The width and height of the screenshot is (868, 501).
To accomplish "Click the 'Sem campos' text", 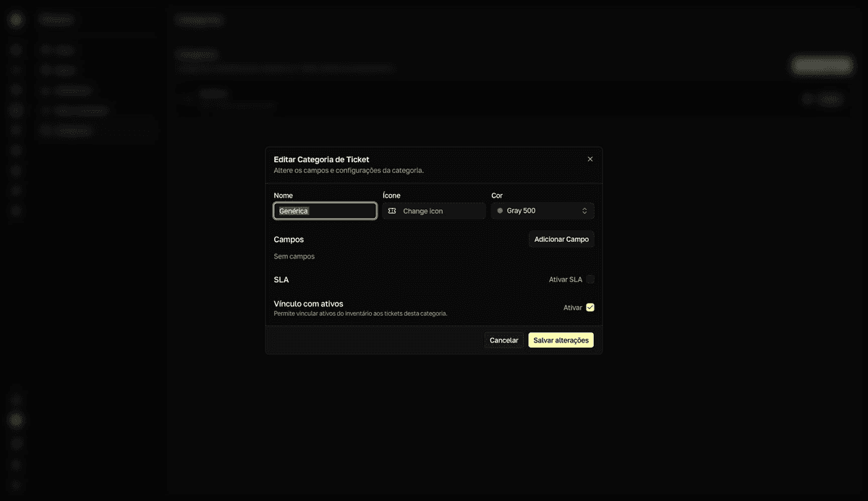I will pos(294,256).
